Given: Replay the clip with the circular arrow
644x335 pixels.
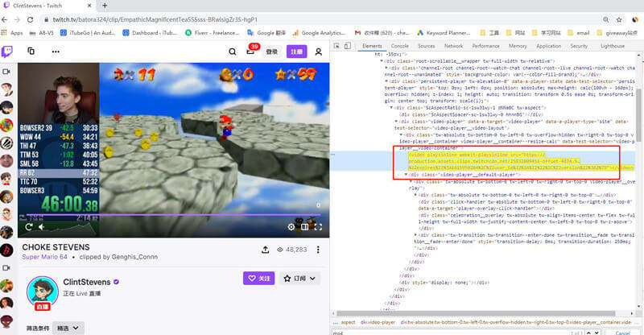Looking at the screenshot, I should pos(29,227).
